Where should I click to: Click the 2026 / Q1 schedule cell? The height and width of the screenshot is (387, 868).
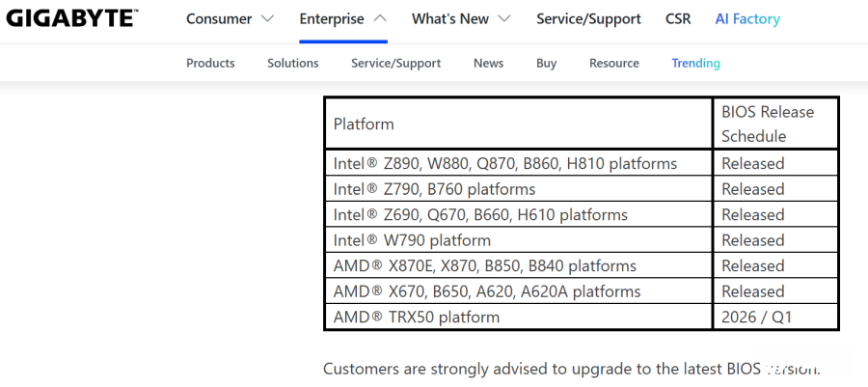tap(753, 317)
